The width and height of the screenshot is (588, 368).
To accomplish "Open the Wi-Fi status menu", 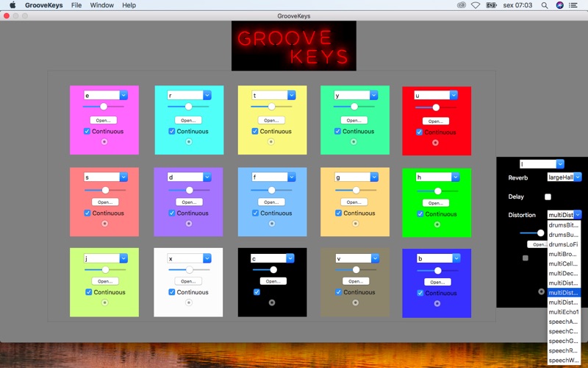I will [x=476, y=5].
